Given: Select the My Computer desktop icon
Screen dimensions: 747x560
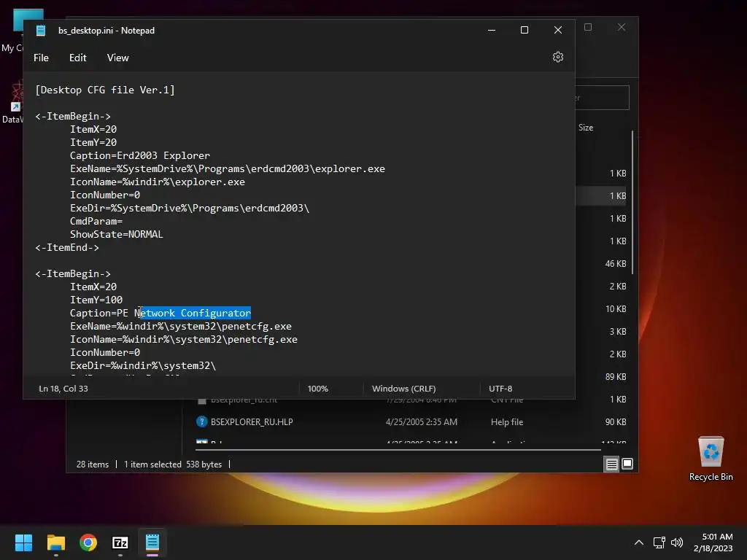Looking at the screenshot, I should pyautogui.click(x=13, y=31).
